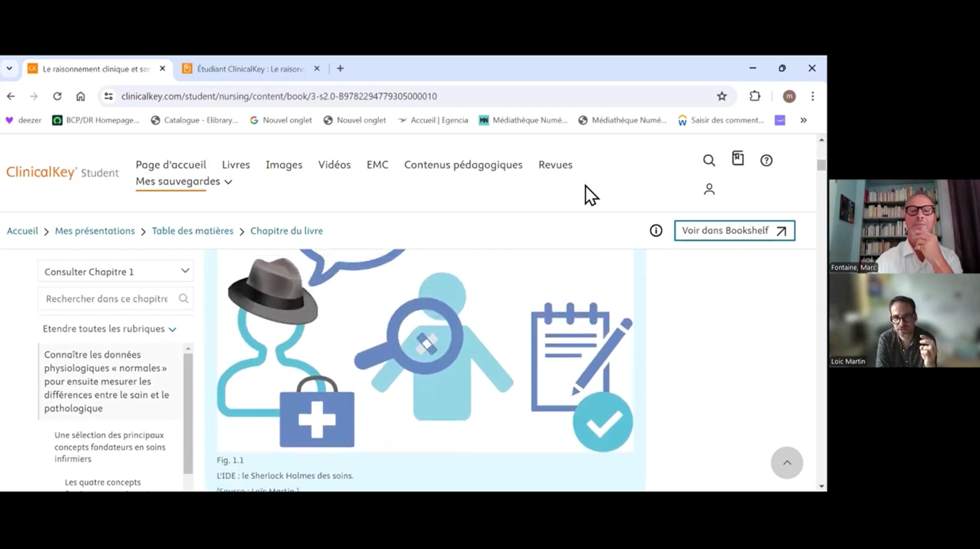Image resolution: width=980 pixels, height=549 pixels.
Task: Open the Catalogue - Elibrary bookmark
Action: pyautogui.click(x=194, y=120)
